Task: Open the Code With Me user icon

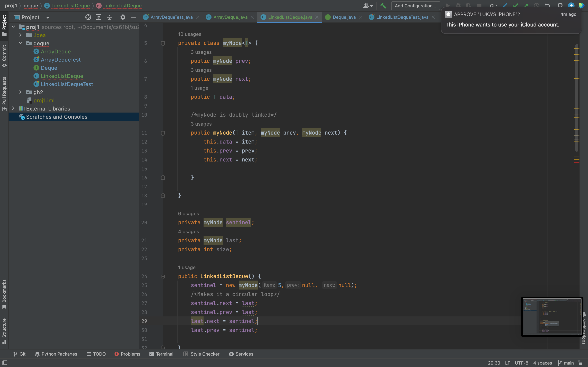Action: [x=367, y=6]
